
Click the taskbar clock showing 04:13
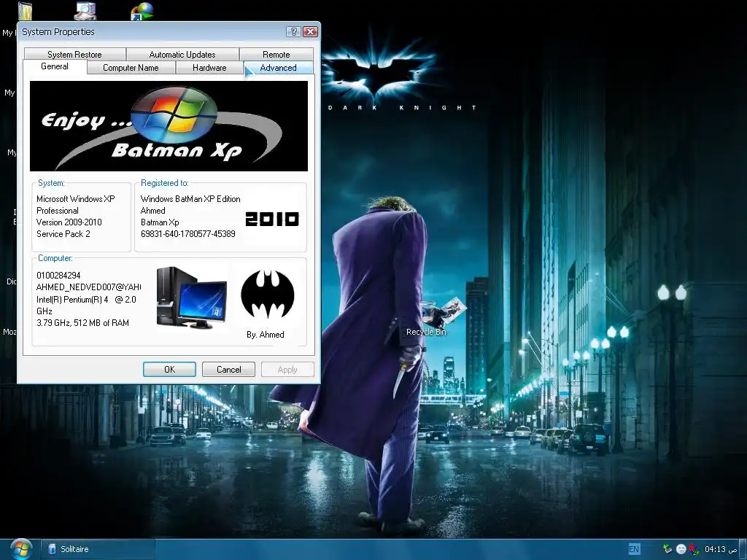720,549
